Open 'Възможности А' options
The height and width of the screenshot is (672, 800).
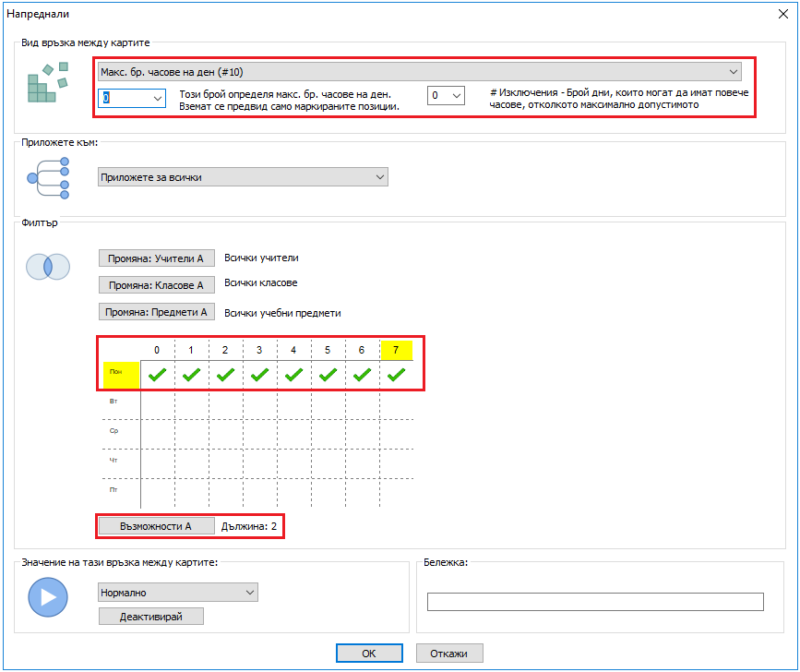[x=156, y=526]
